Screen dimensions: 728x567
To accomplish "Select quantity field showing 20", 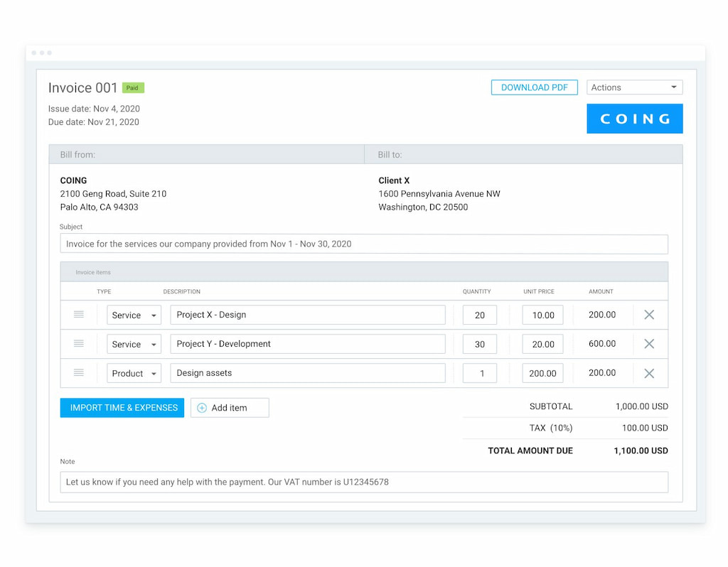I will 479,315.
